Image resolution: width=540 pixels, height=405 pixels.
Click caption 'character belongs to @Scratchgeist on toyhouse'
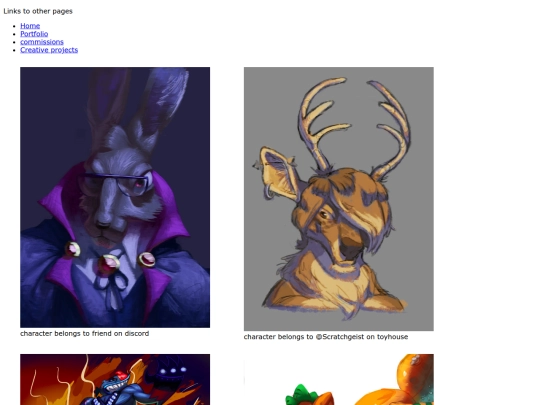(x=326, y=337)
